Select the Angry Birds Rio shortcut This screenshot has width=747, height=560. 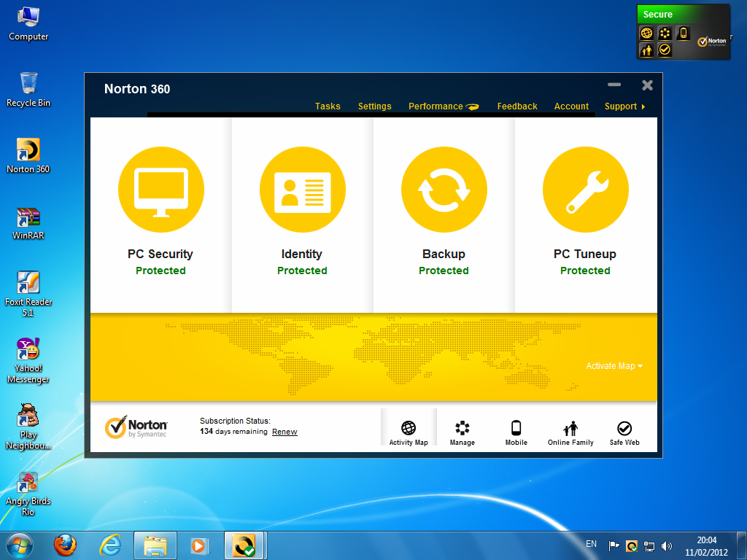[28, 494]
